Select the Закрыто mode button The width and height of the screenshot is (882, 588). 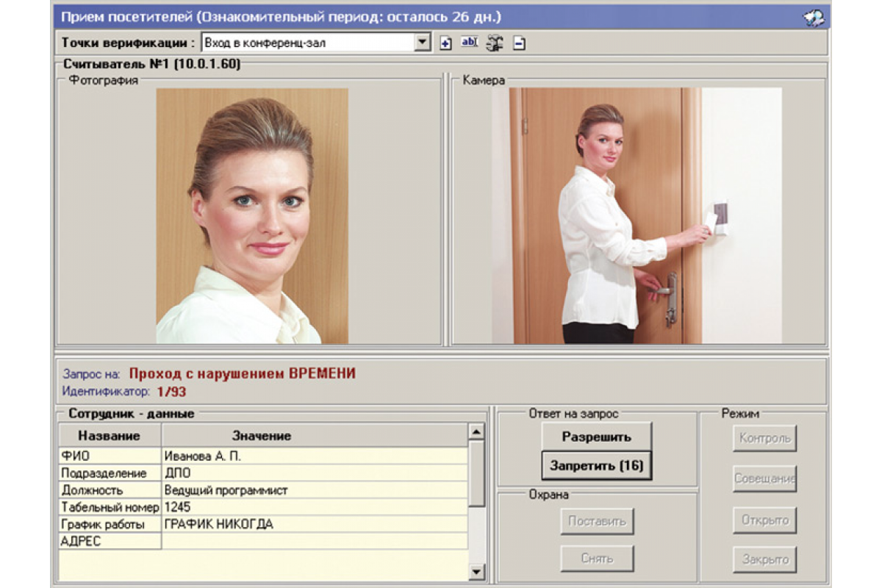764,559
